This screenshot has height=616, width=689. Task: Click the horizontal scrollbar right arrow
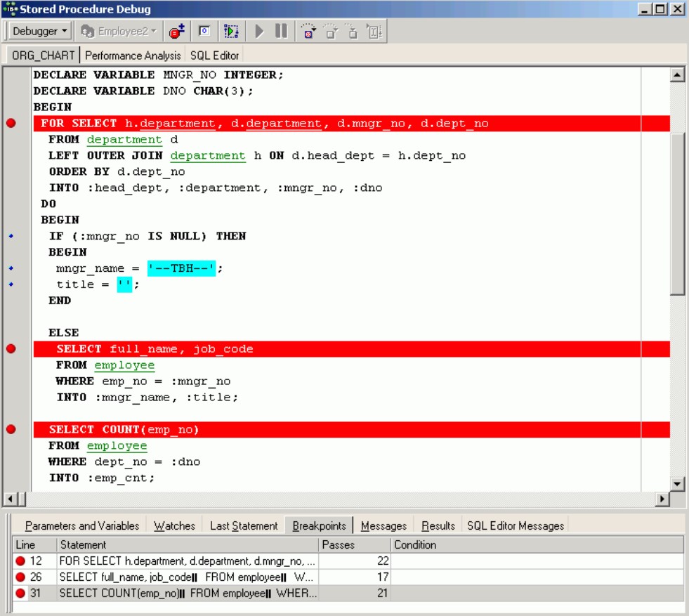pos(662,499)
